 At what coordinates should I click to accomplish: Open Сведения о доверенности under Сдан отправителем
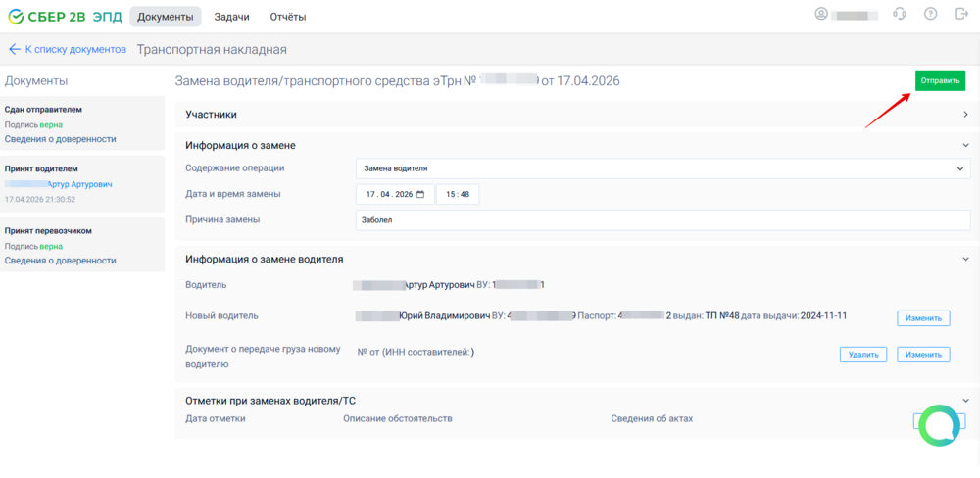click(60, 139)
